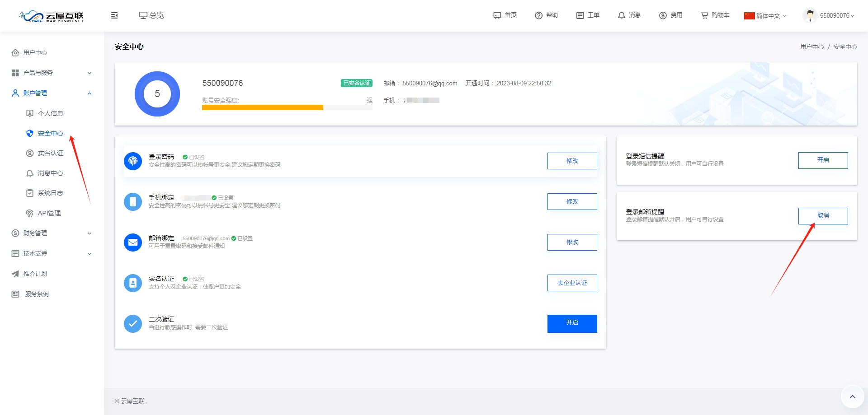Expand the Products and Services menu
The height and width of the screenshot is (415, 868).
[x=52, y=73]
